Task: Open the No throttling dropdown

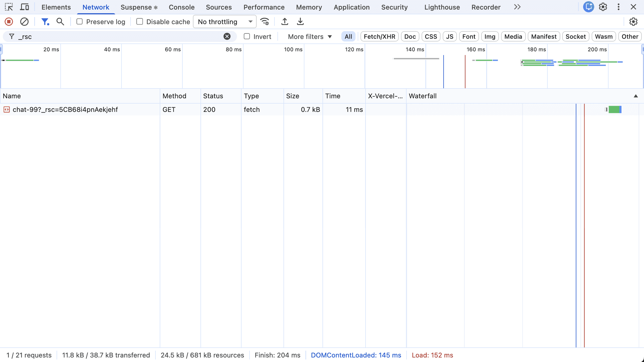Action: point(225,22)
